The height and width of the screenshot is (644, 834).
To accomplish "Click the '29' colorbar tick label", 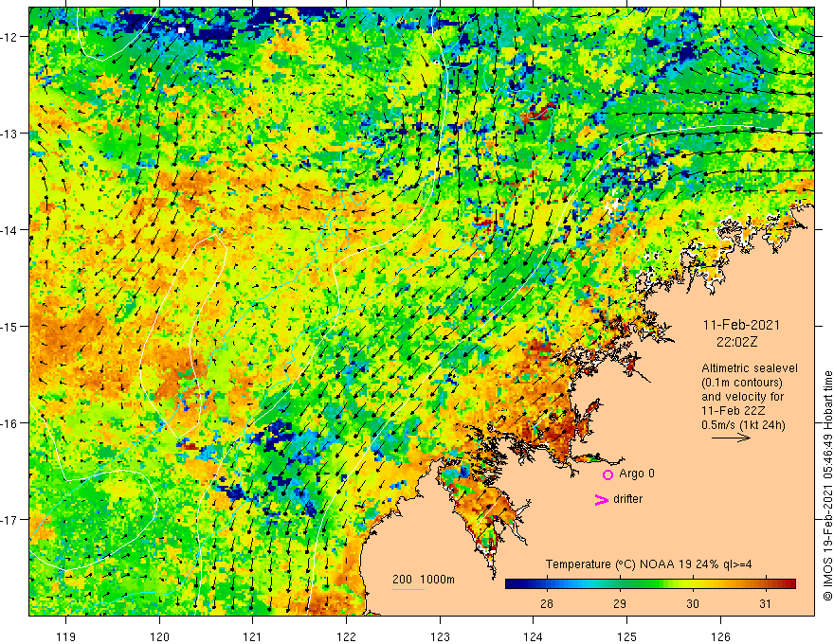I will point(619,603).
